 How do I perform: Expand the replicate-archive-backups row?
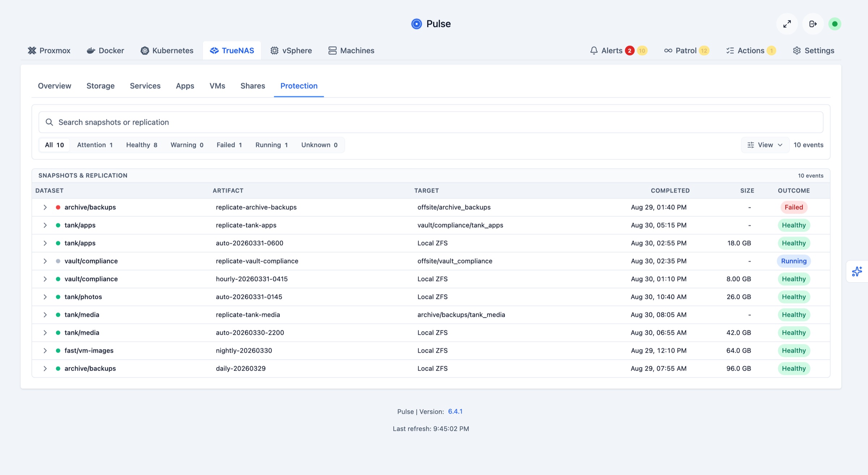click(45, 207)
